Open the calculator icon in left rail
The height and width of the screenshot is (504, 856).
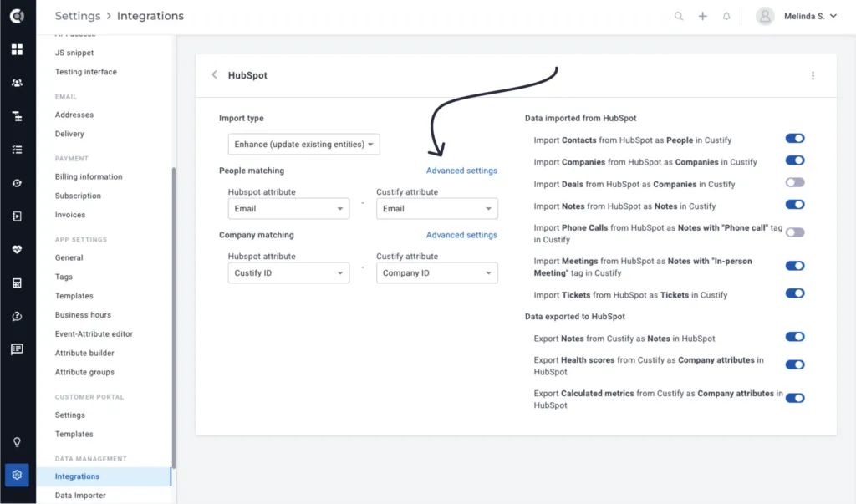pyautogui.click(x=17, y=283)
